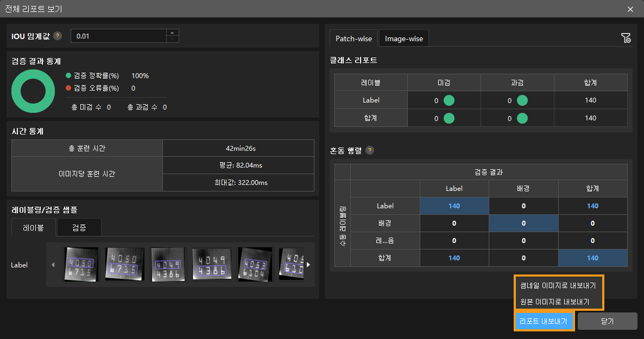Show help for 혼동 행렬
Image resolution: width=644 pixels, height=339 pixels.
click(370, 150)
